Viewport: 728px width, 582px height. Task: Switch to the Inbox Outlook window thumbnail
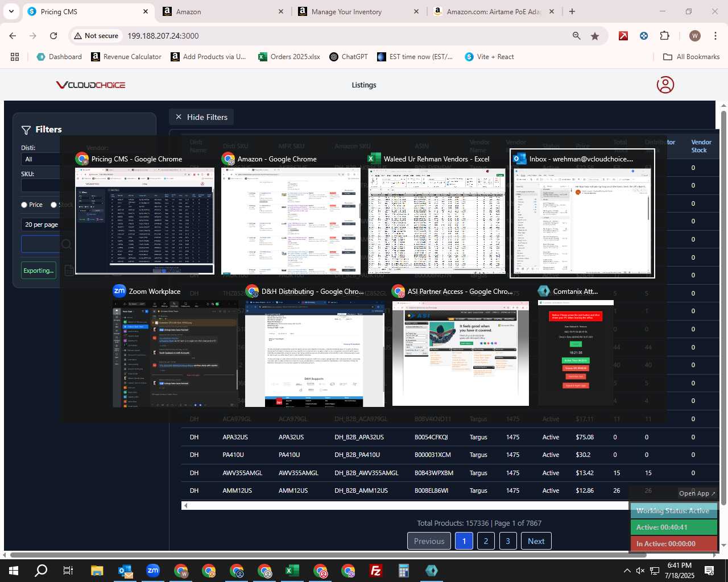(x=582, y=214)
